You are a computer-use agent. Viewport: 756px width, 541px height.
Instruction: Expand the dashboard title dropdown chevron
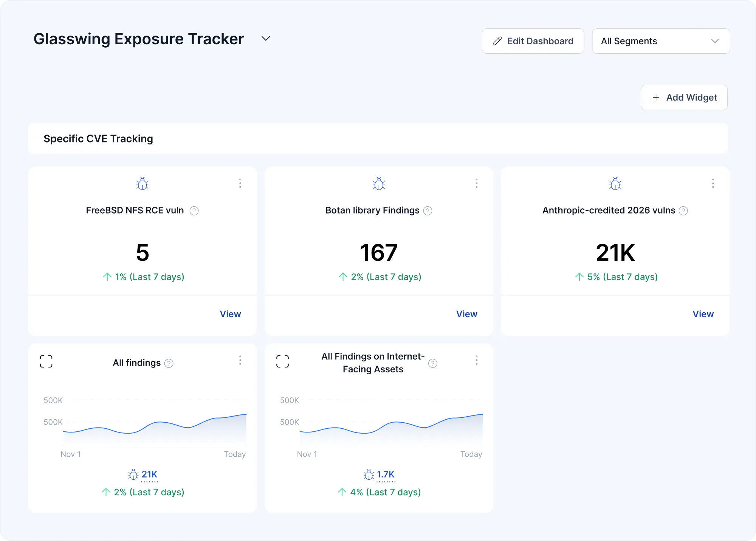point(266,39)
